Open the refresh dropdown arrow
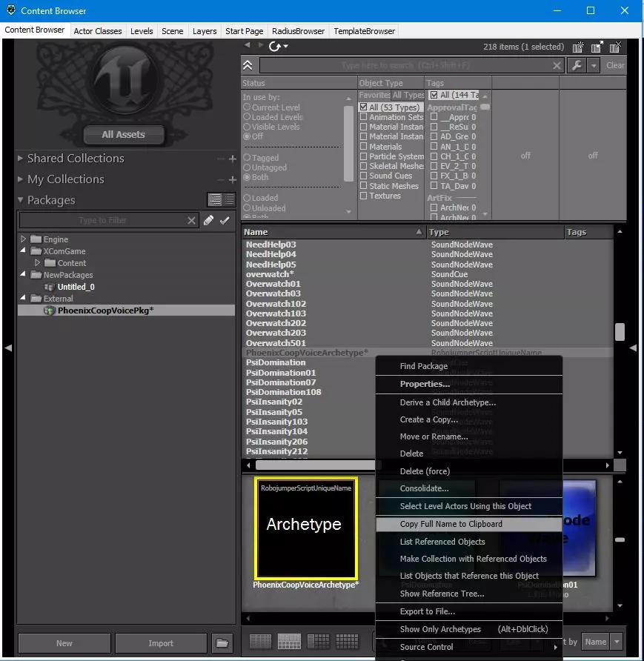The width and height of the screenshot is (644, 661). (286, 47)
